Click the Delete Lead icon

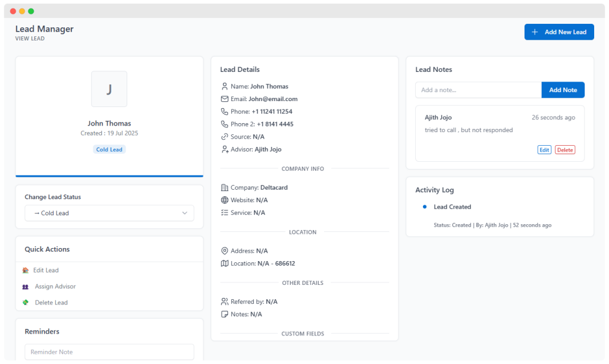pos(26,303)
